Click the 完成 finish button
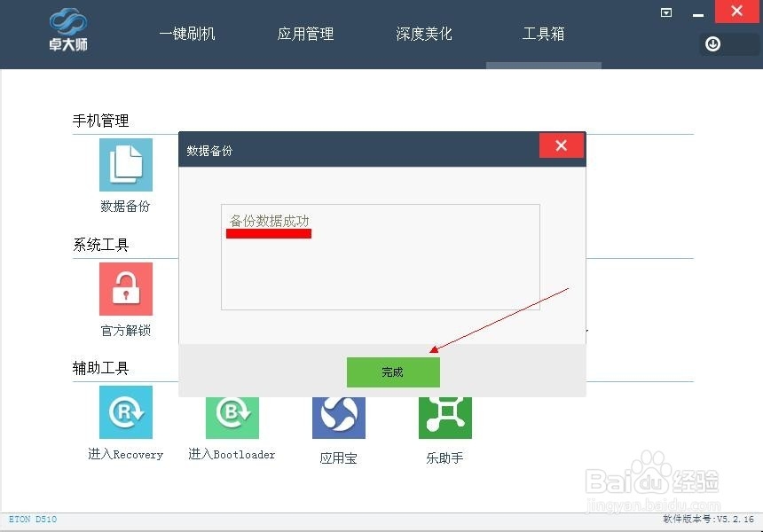 tap(393, 372)
